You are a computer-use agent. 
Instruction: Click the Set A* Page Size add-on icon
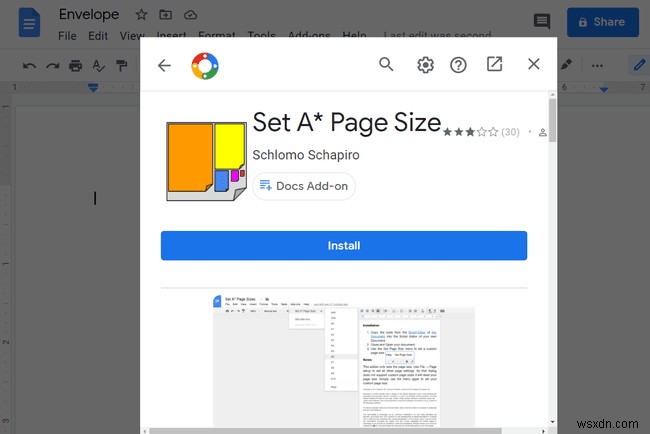206,161
